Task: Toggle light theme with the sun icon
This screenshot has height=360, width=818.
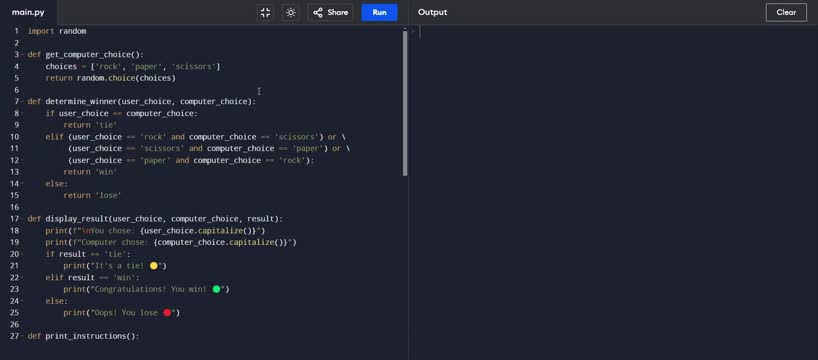Action: pyautogui.click(x=291, y=13)
